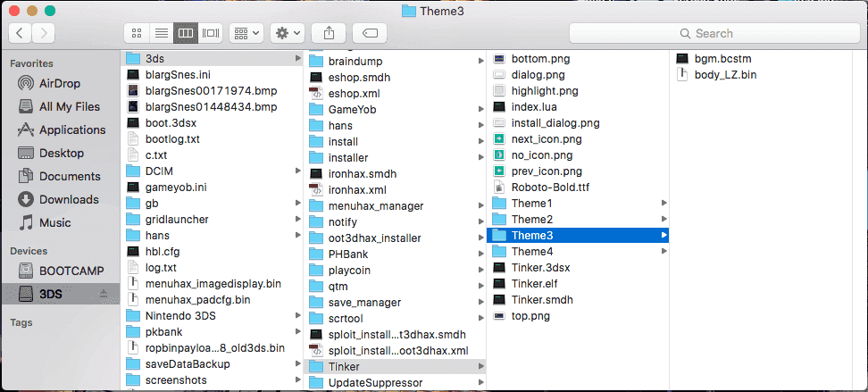Switch to list view mode

pyautogui.click(x=161, y=33)
